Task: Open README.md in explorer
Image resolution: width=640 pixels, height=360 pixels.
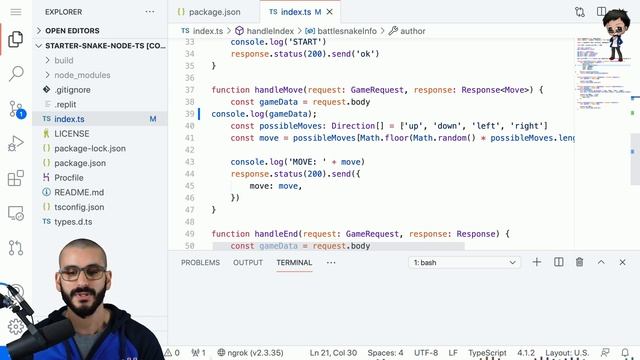Action: pyautogui.click(x=100, y=192)
